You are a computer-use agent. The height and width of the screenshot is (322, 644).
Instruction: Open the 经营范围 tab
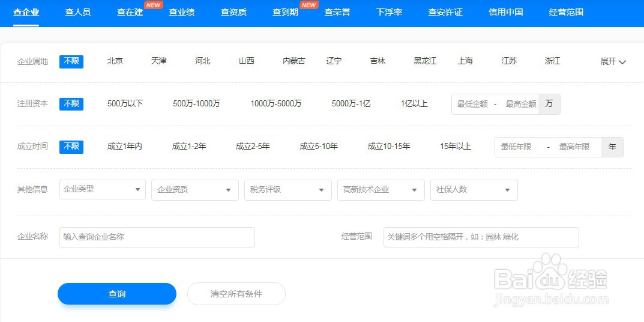point(566,13)
